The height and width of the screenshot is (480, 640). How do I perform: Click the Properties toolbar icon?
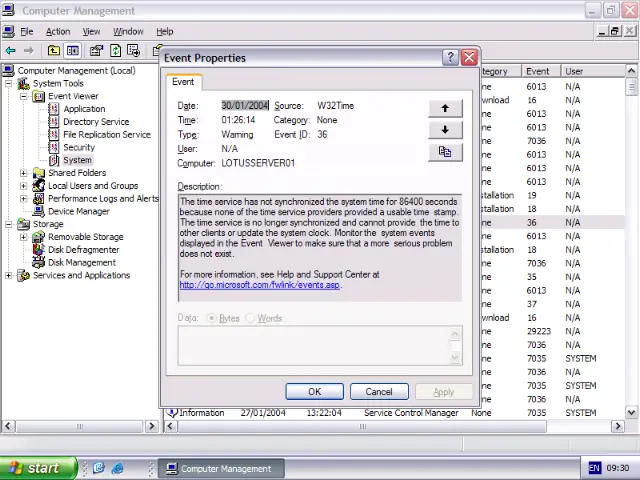click(x=96, y=51)
